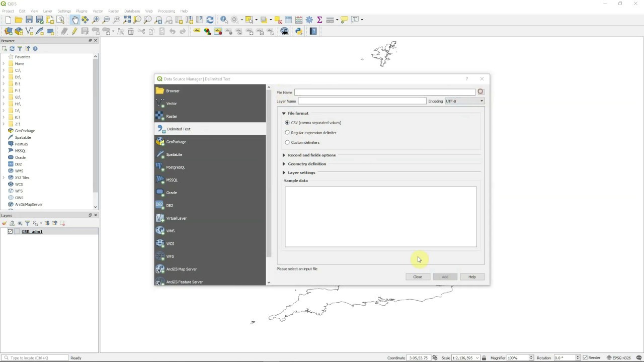Open the Python Console icon
Viewport: 644px width, 362px height.
(299, 31)
